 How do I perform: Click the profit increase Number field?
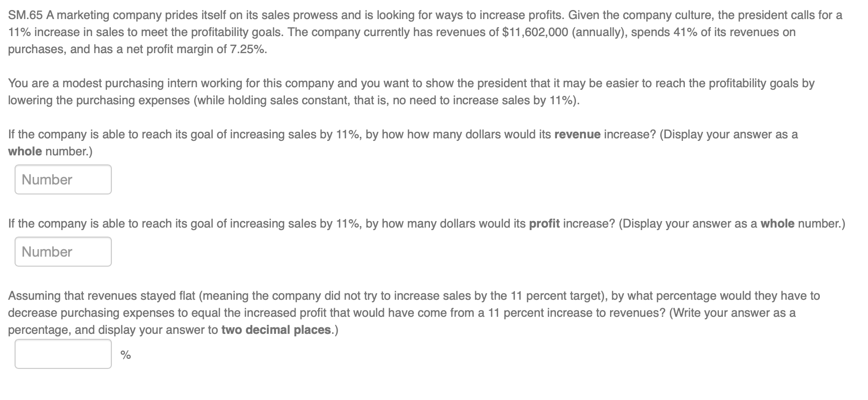point(63,252)
